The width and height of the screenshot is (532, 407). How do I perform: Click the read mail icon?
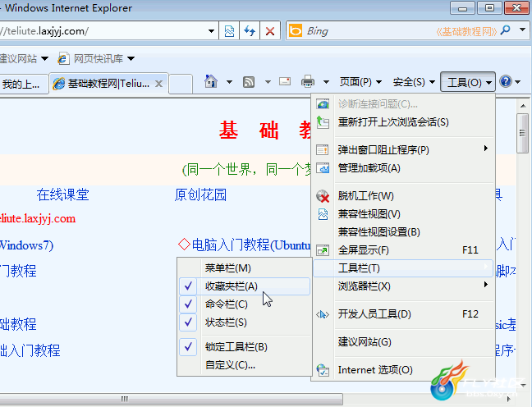point(285,81)
